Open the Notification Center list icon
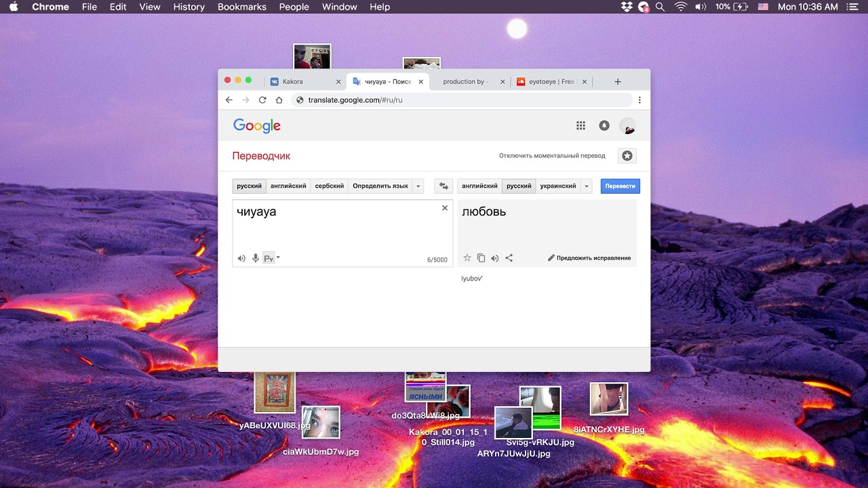This screenshot has width=868, height=488. pos(852,7)
